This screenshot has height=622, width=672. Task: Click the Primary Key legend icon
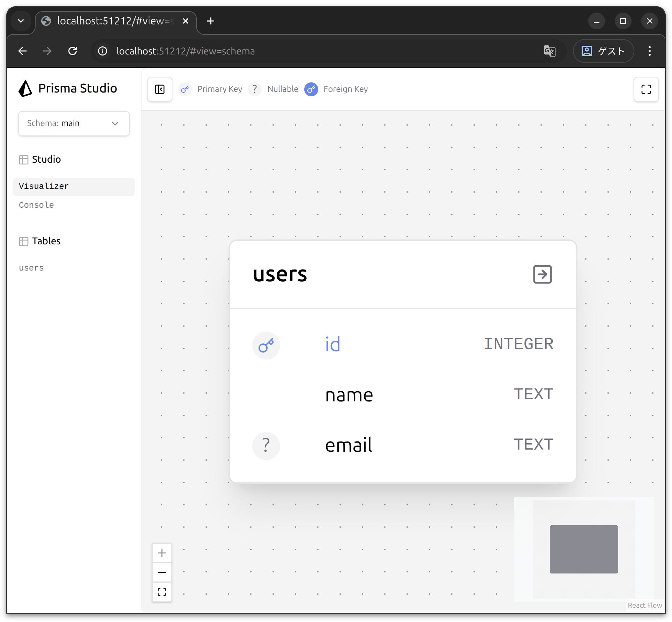click(x=185, y=89)
